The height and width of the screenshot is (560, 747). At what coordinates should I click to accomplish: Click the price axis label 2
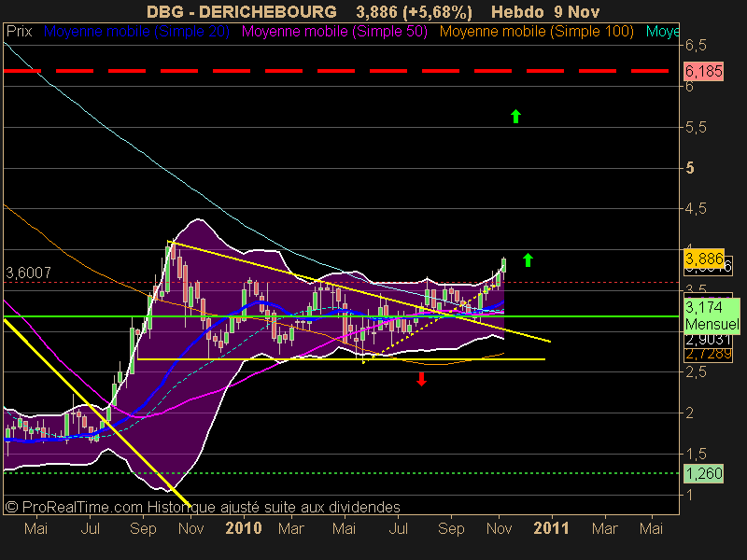tap(689, 413)
